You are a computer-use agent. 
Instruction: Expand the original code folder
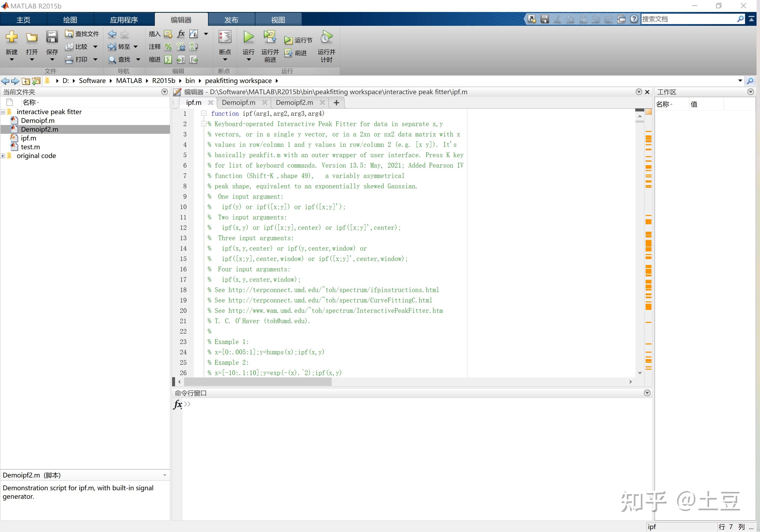3,156
